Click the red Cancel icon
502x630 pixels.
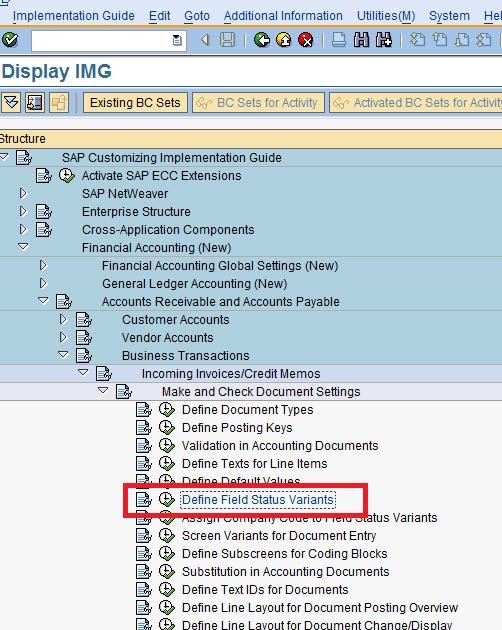point(306,40)
